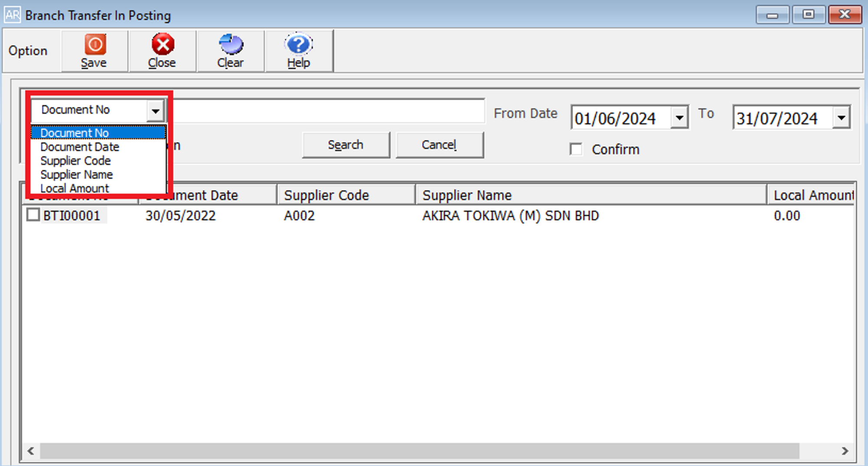Click the Clear toolbar icon
Viewport: 868px width, 466px height.
tap(230, 51)
